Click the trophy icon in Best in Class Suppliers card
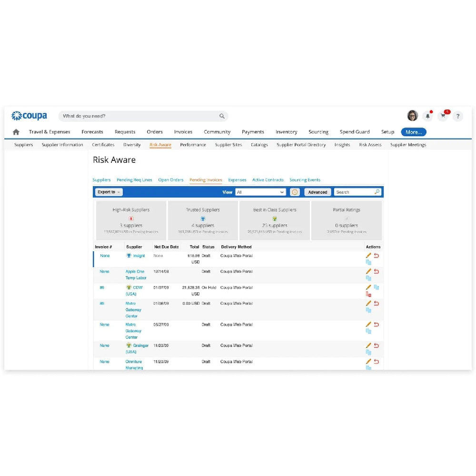 coord(275,218)
